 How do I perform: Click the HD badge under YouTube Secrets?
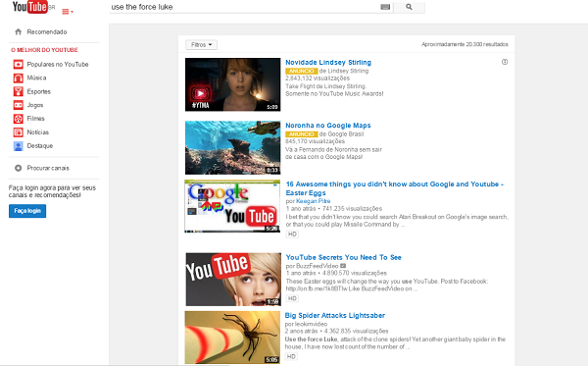tap(292, 298)
